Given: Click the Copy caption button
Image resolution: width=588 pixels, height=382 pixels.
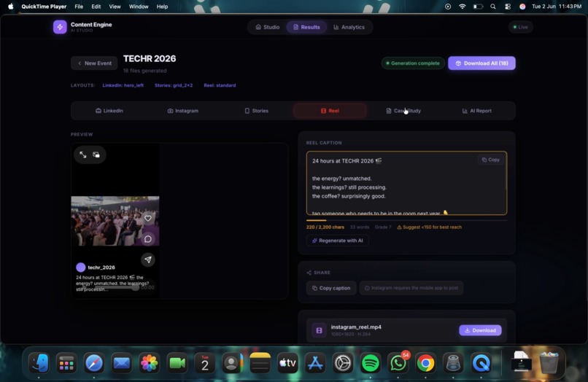Looking at the screenshot, I should pyautogui.click(x=331, y=288).
